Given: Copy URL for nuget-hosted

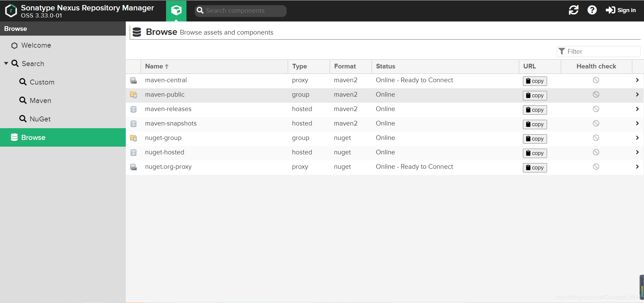Looking at the screenshot, I should click(535, 153).
